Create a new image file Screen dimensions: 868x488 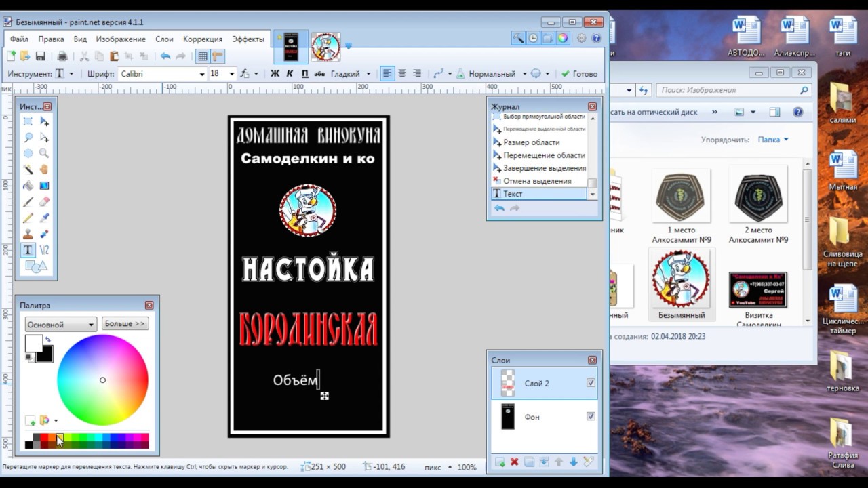(x=11, y=56)
